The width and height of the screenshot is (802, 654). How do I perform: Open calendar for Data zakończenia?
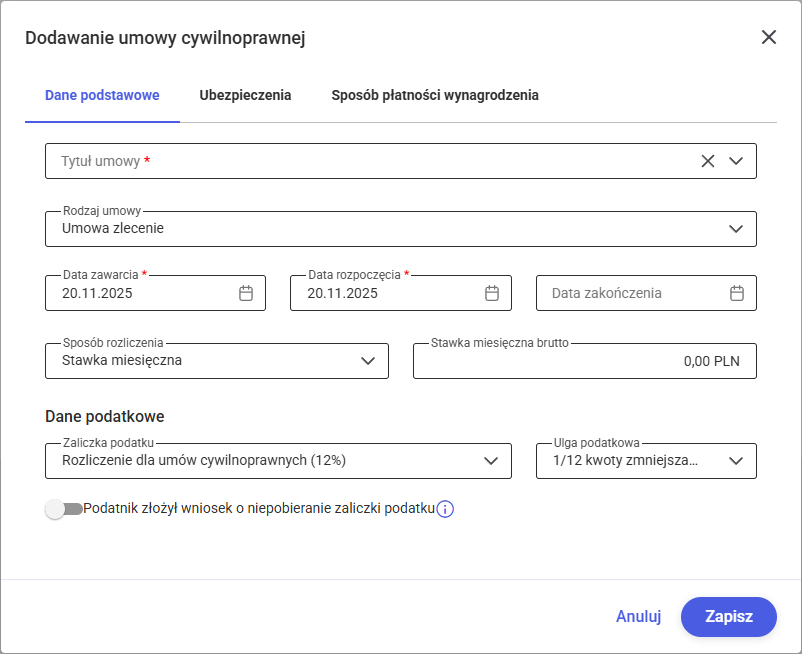(x=737, y=293)
